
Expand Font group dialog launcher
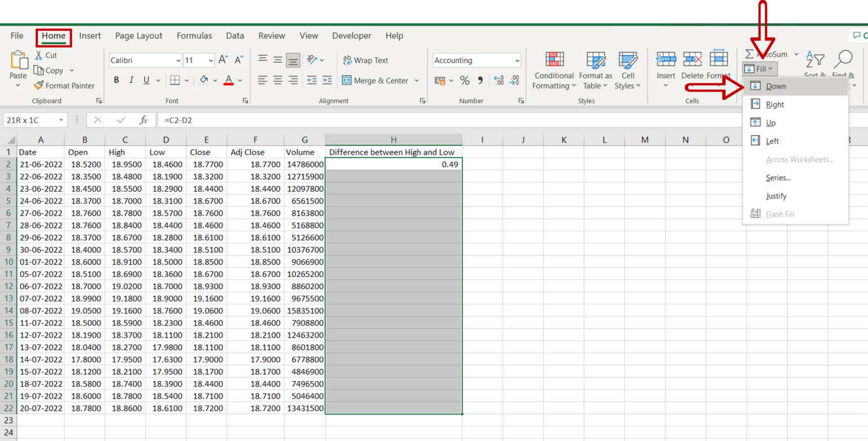[245, 101]
